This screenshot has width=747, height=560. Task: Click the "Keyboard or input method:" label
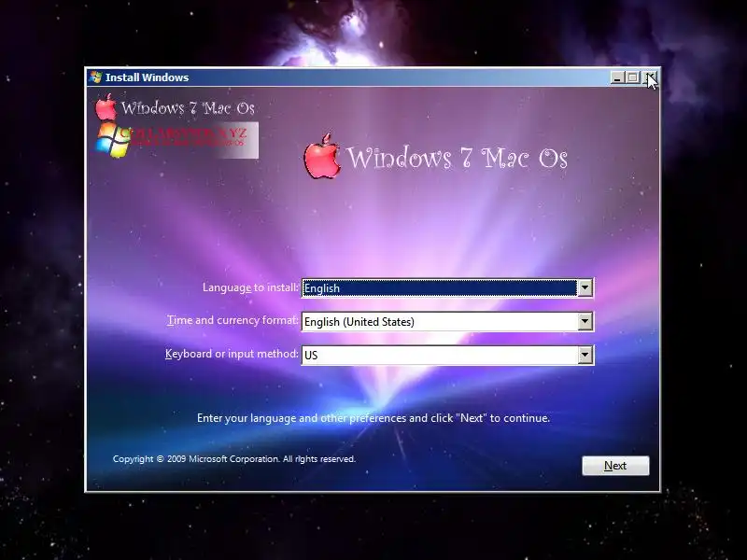click(232, 354)
